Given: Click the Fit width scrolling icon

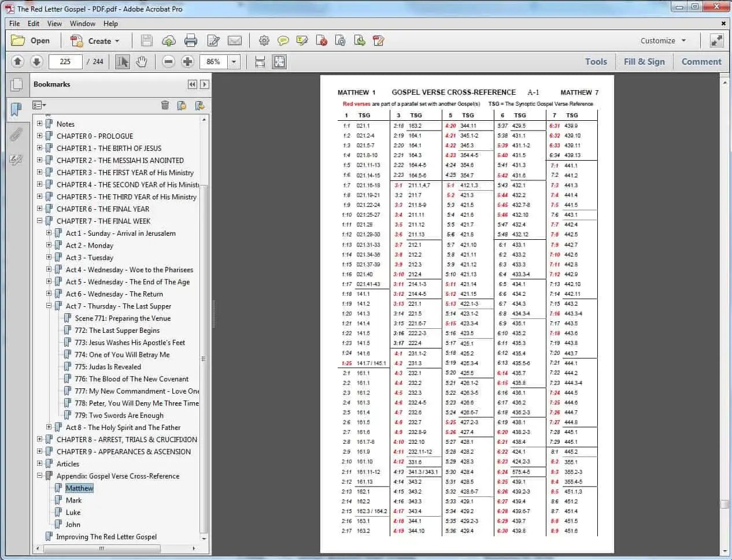Looking at the screenshot, I should click(x=260, y=61).
